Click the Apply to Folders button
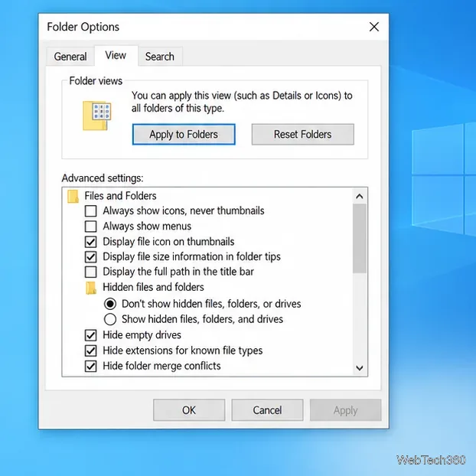 coord(184,134)
